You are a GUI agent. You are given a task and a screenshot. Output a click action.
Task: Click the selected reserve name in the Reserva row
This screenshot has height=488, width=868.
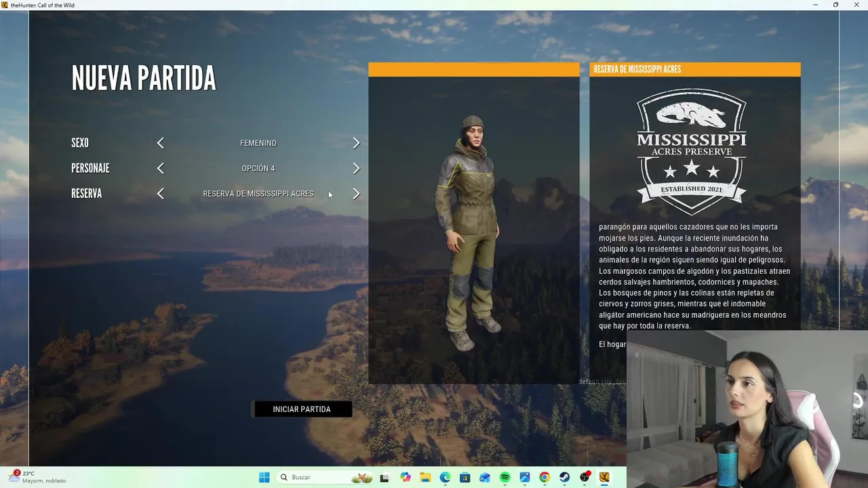pyautogui.click(x=258, y=194)
